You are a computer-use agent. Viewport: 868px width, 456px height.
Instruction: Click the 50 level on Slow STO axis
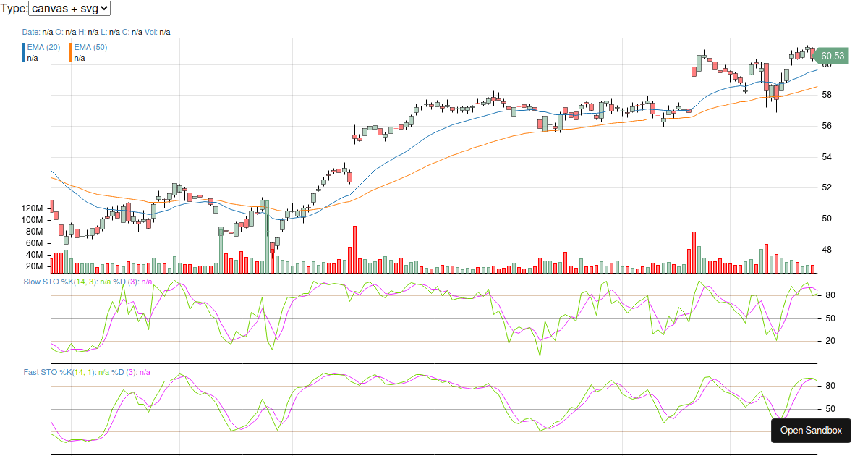click(x=830, y=318)
